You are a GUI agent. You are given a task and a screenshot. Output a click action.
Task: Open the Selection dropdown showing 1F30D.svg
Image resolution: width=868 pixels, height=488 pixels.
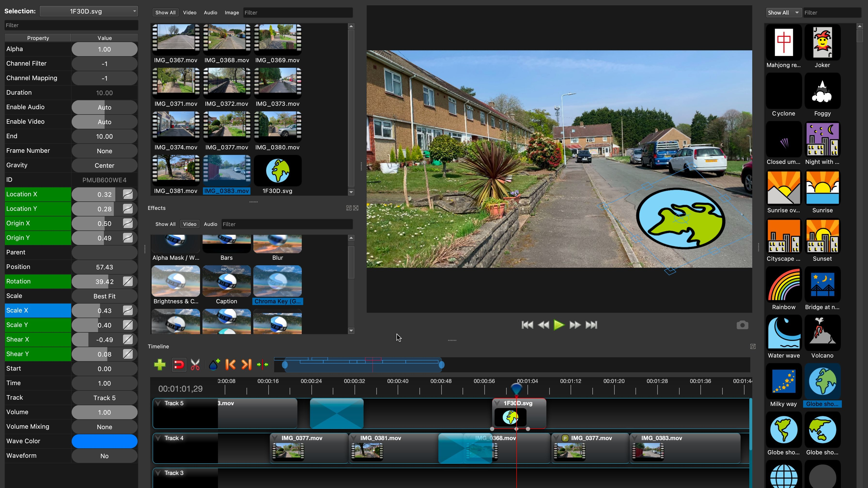pyautogui.click(x=89, y=11)
